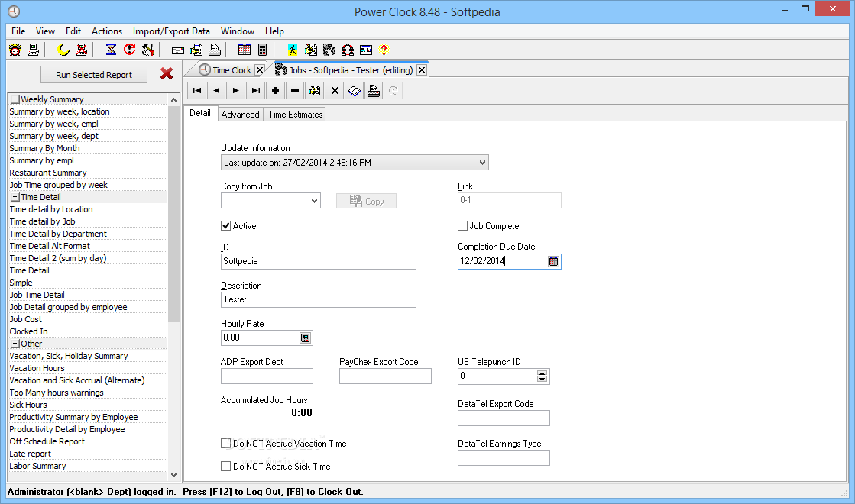
Task: Click the red X beside Run Selected Report
Action: (167, 73)
